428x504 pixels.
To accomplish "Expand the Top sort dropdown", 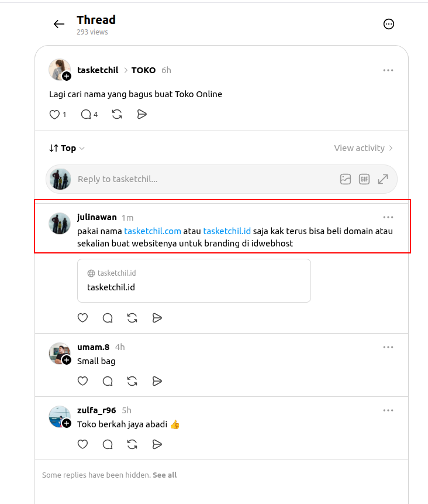I will [67, 148].
